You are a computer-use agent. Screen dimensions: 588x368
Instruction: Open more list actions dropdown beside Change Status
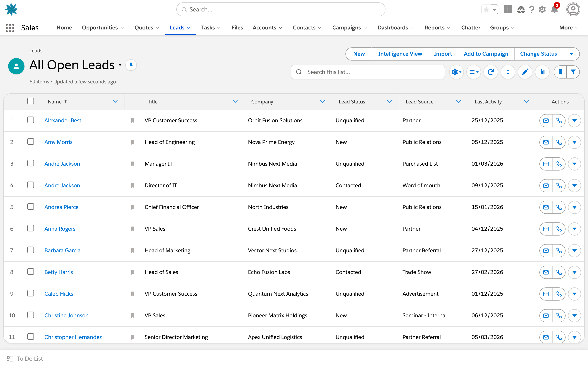pyautogui.click(x=571, y=54)
